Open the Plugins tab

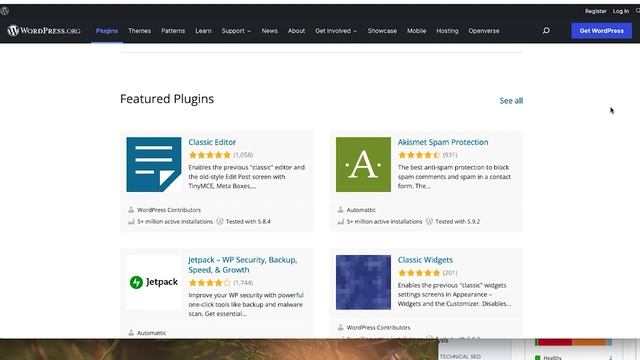pos(107,31)
